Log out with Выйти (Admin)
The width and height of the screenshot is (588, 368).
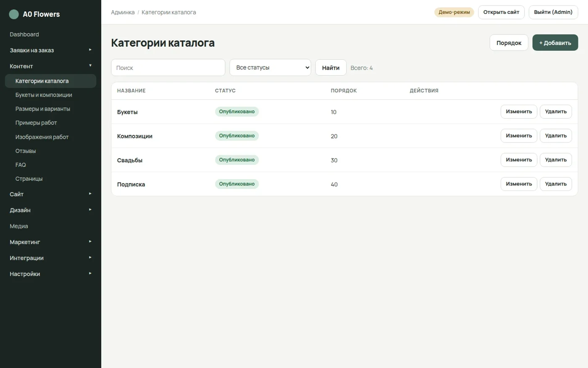point(553,12)
